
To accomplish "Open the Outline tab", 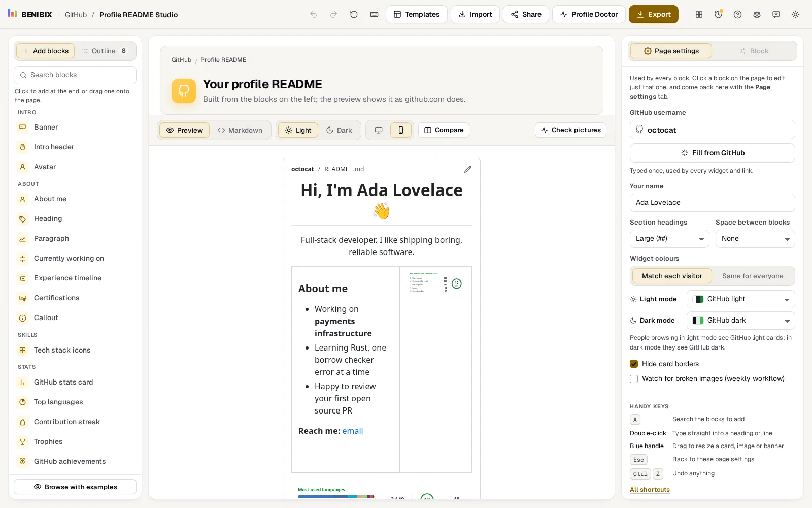I will 104,51.
